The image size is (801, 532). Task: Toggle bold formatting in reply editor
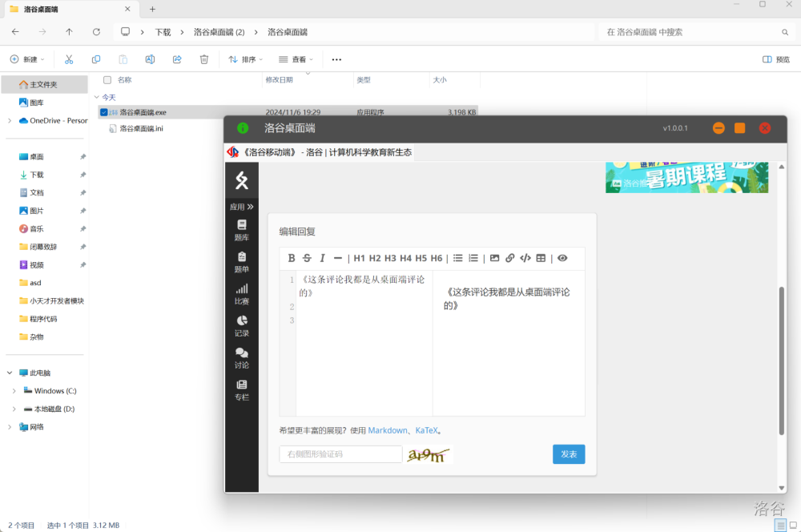point(292,258)
